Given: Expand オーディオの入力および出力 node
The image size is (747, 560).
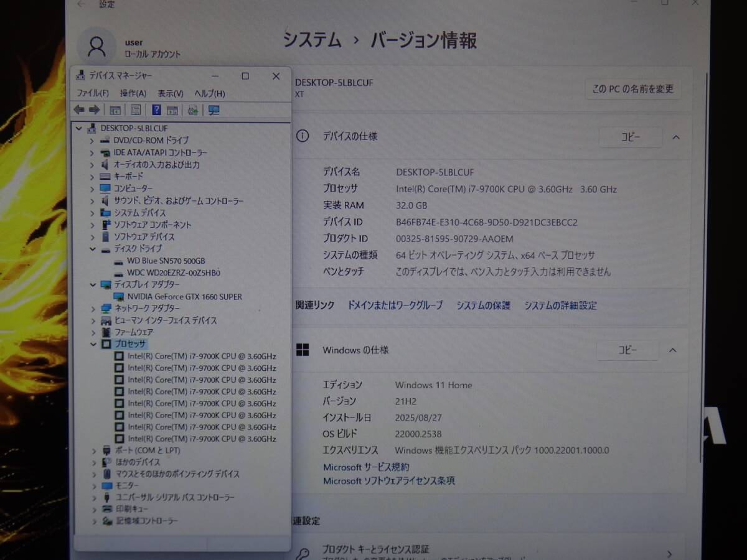Looking at the screenshot, I should 93,165.
